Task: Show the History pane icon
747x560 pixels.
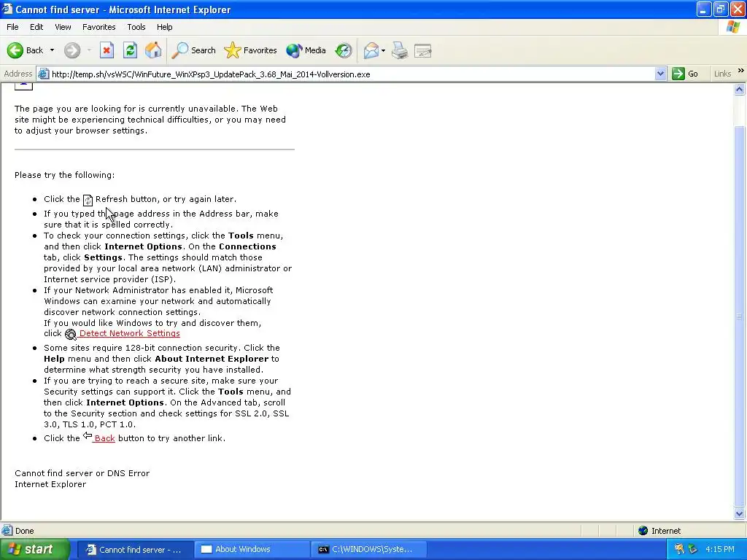Action: point(344,50)
